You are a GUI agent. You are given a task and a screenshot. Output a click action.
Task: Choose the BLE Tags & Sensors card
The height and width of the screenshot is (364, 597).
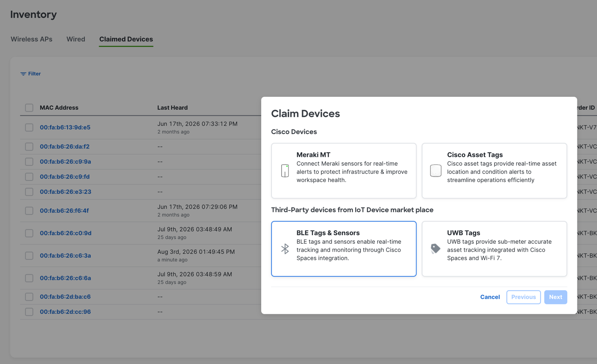(x=344, y=249)
